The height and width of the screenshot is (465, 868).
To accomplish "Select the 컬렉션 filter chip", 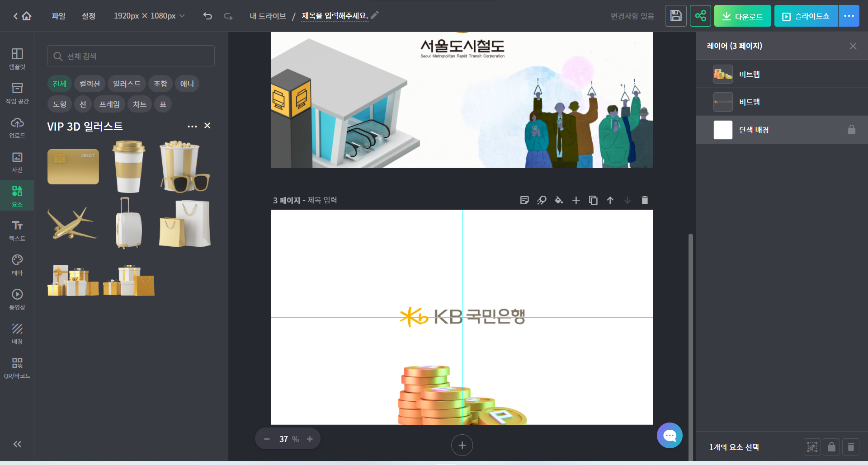I will (x=90, y=84).
